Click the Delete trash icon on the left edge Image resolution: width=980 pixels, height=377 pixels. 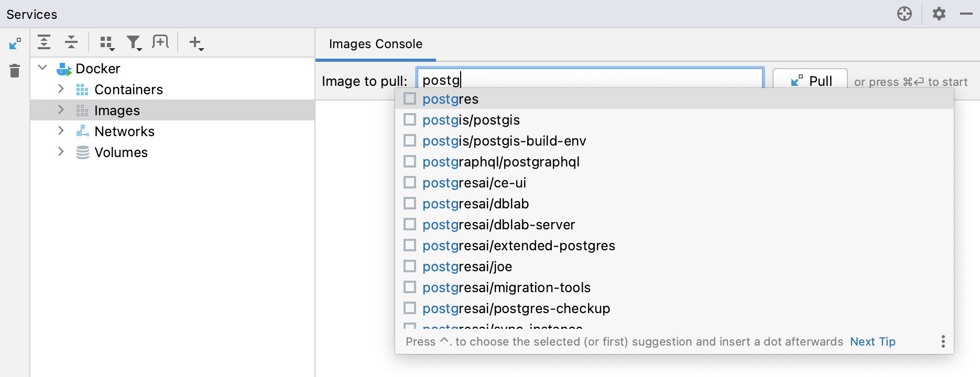tap(14, 71)
